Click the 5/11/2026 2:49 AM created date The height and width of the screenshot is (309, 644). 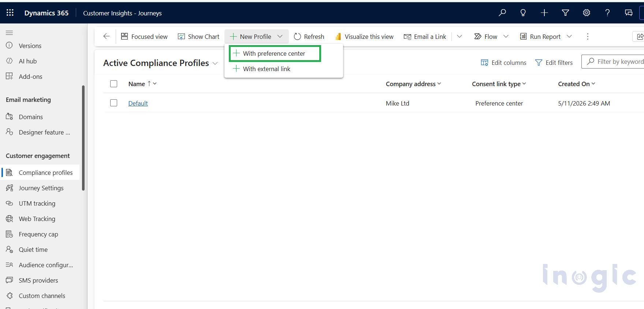(584, 103)
